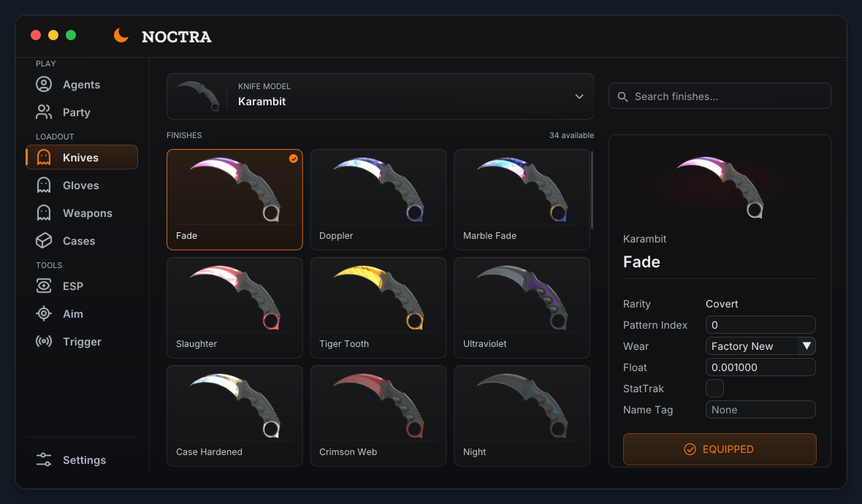Click the '34 available' count text

coord(571,135)
